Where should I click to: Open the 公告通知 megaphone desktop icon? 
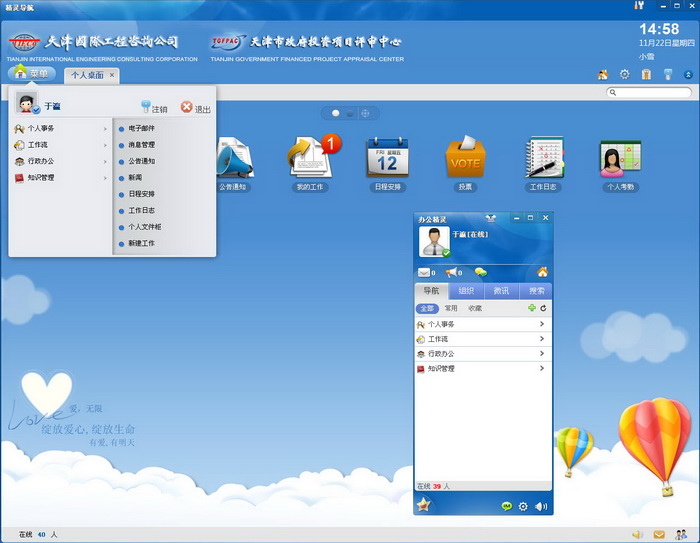[x=232, y=159]
